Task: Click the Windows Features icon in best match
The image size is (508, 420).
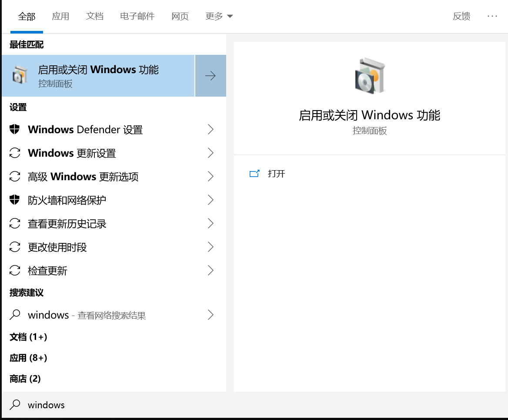Action: pyautogui.click(x=20, y=75)
